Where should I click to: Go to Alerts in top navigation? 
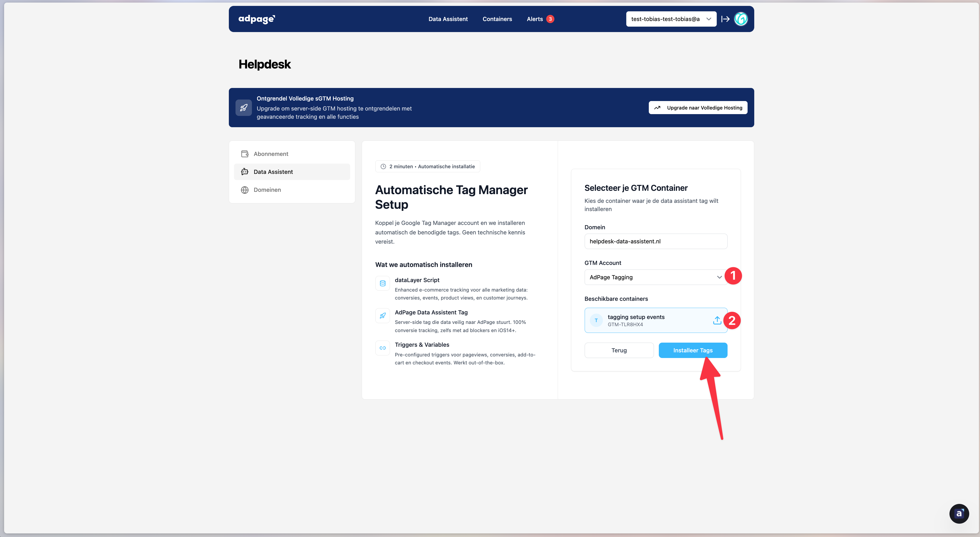click(535, 19)
